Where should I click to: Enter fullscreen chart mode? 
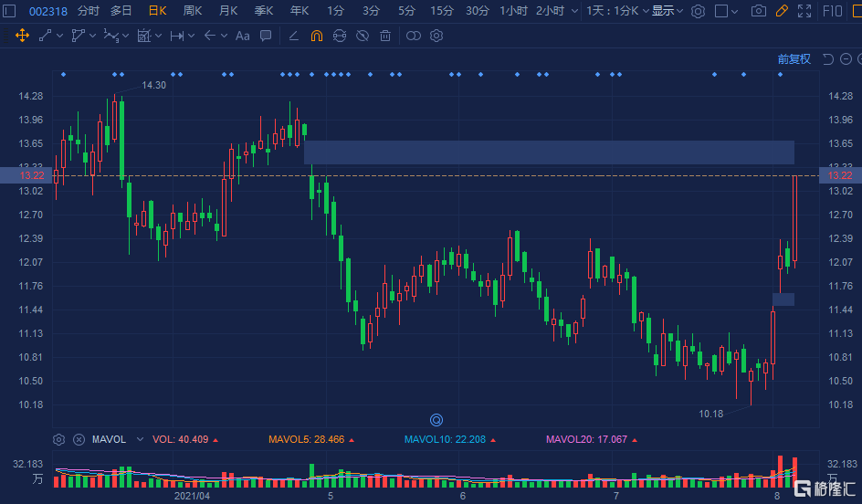tap(804, 11)
